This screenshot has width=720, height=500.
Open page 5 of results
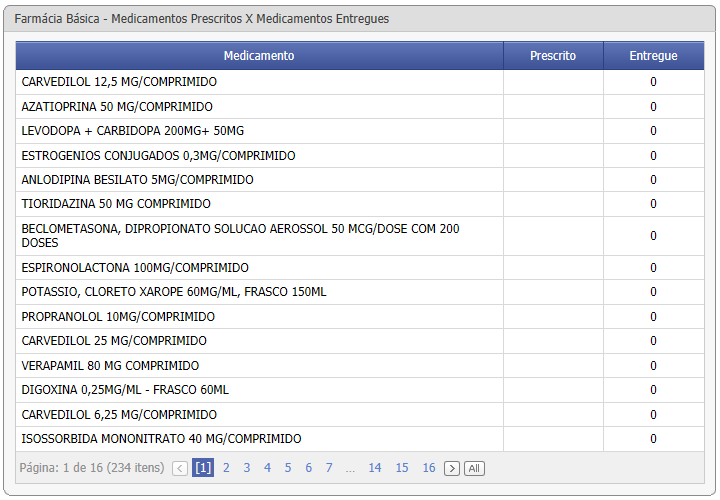pyautogui.click(x=288, y=468)
